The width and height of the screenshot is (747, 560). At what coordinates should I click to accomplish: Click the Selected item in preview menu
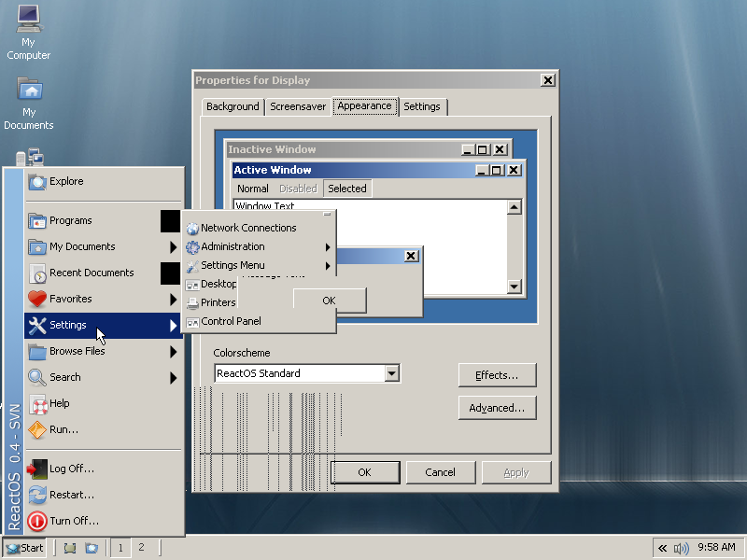pyautogui.click(x=346, y=189)
